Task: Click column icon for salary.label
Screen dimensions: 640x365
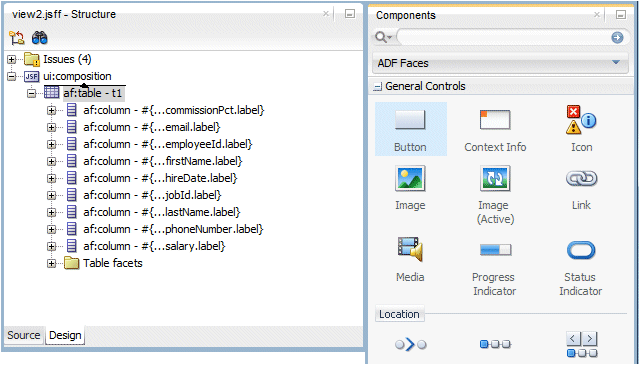Action: tap(71, 246)
